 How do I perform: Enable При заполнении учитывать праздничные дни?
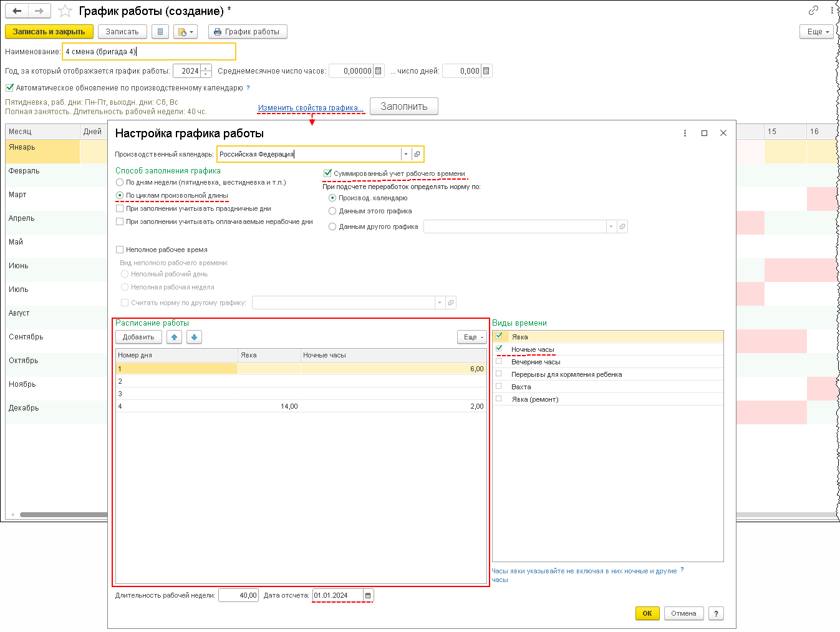pos(120,208)
